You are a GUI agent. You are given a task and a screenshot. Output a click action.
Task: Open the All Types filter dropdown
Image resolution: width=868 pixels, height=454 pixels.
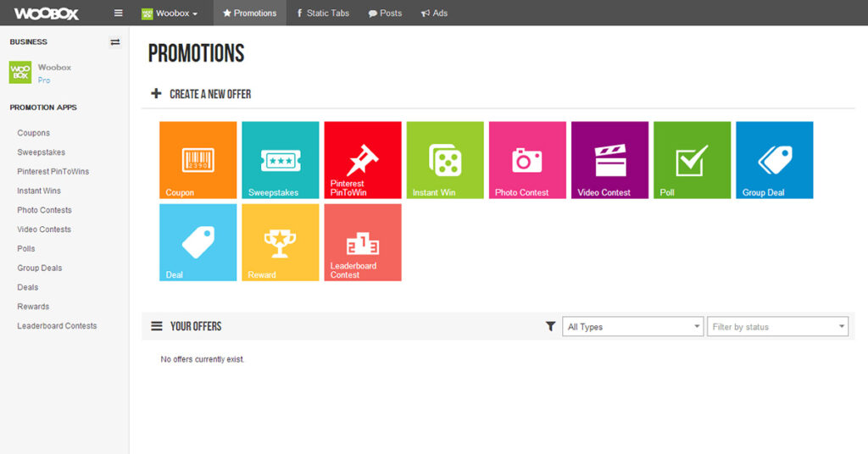pyautogui.click(x=632, y=327)
